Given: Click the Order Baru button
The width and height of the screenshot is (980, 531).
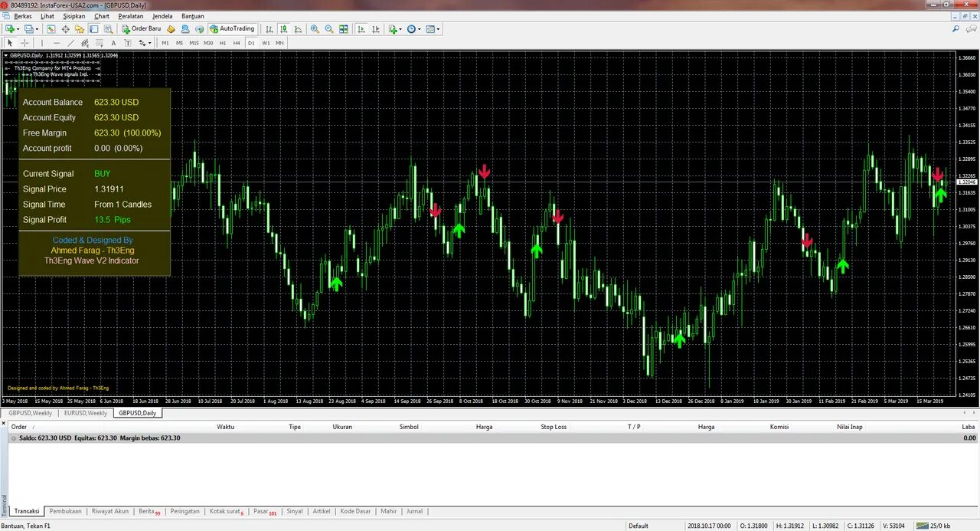Looking at the screenshot, I should click(142, 29).
